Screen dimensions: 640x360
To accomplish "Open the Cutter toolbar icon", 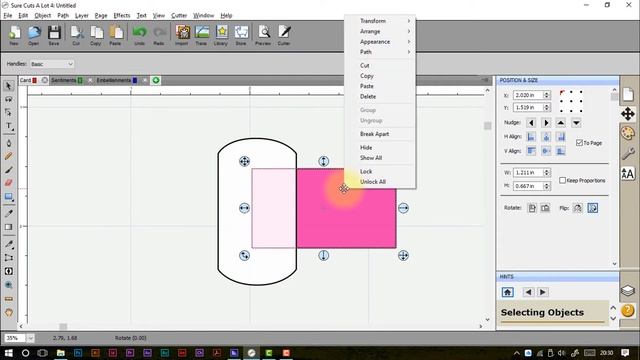I will [284, 35].
